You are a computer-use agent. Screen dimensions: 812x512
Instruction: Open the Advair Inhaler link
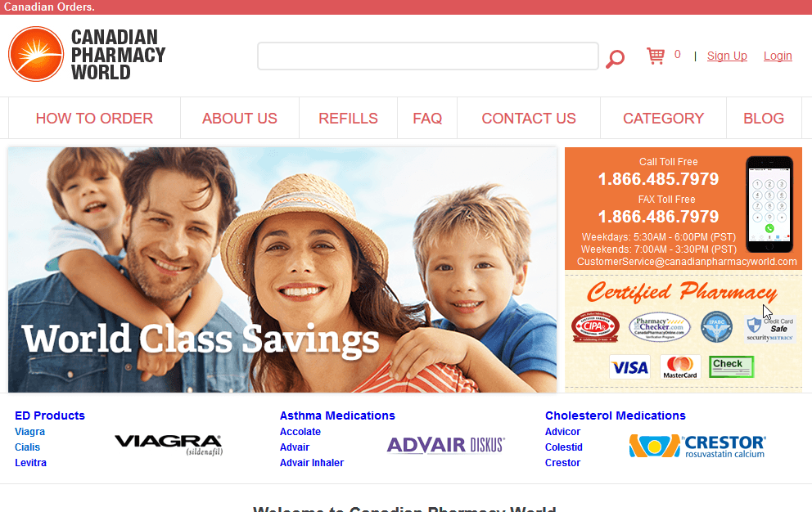point(312,463)
